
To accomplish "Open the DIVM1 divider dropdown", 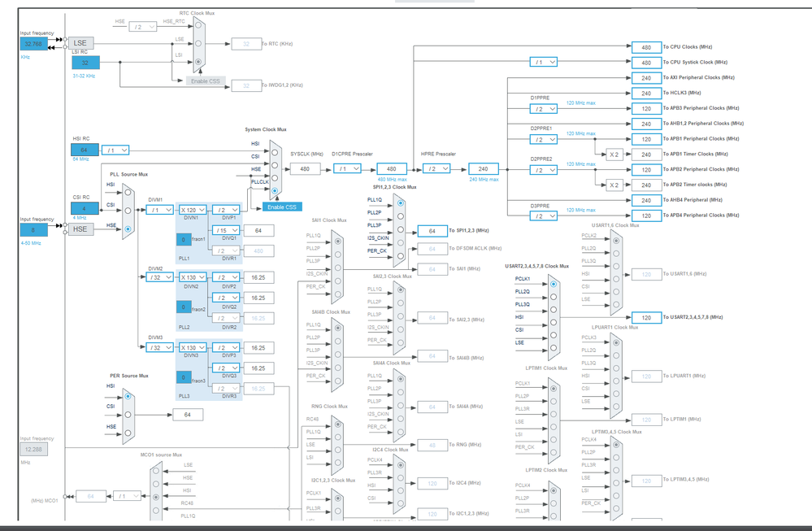I will click(x=159, y=210).
